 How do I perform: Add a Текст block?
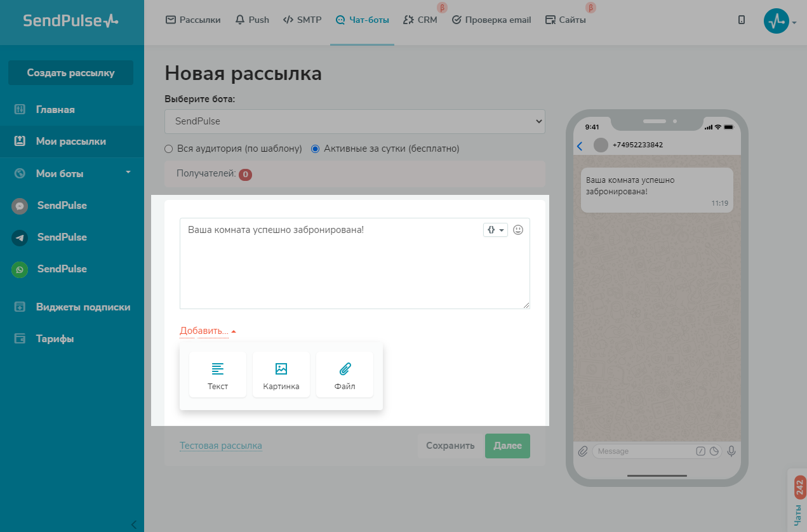218,375
